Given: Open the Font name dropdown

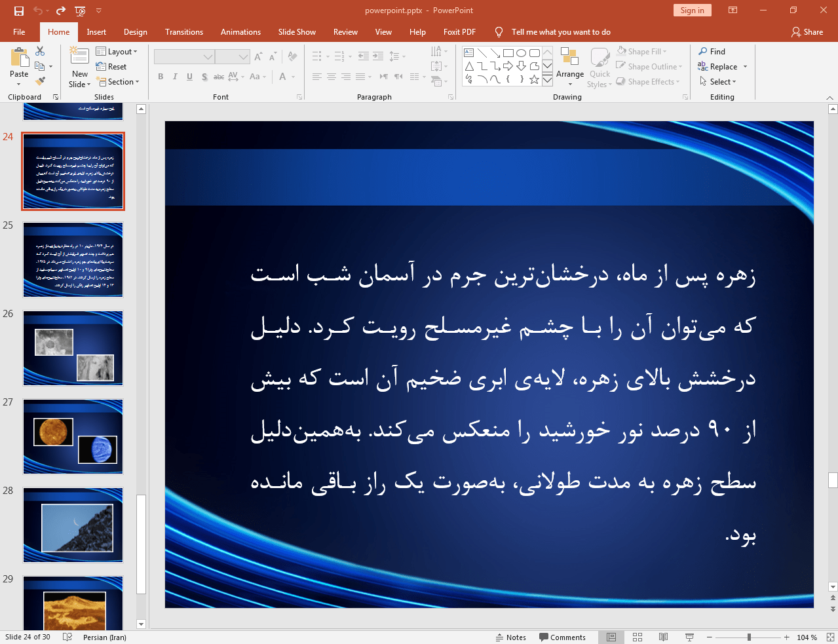Looking at the screenshot, I should tap(208, 57).
